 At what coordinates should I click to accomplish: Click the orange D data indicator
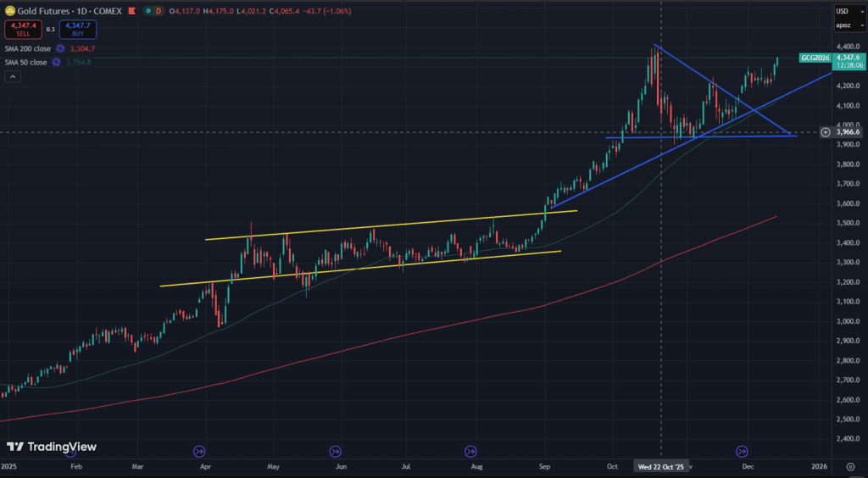pyautogui.click(x=160, y=11)
